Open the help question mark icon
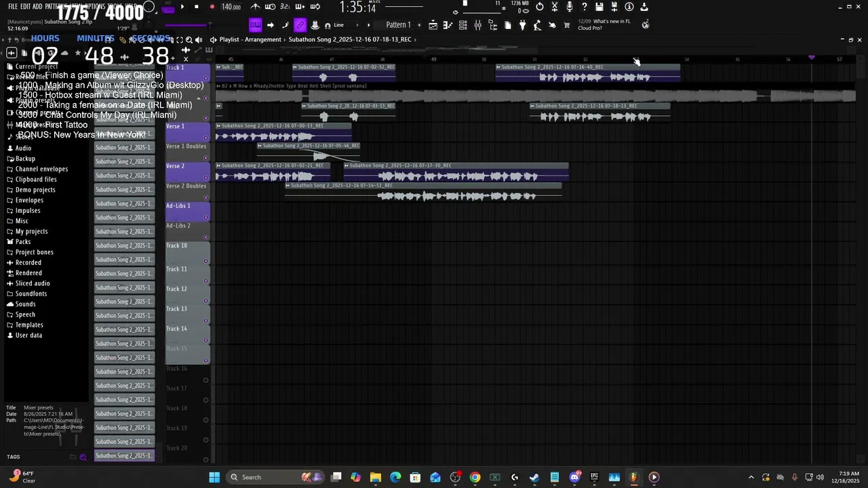868x488 pixels. pyautogui.click(x=585, y=7)
